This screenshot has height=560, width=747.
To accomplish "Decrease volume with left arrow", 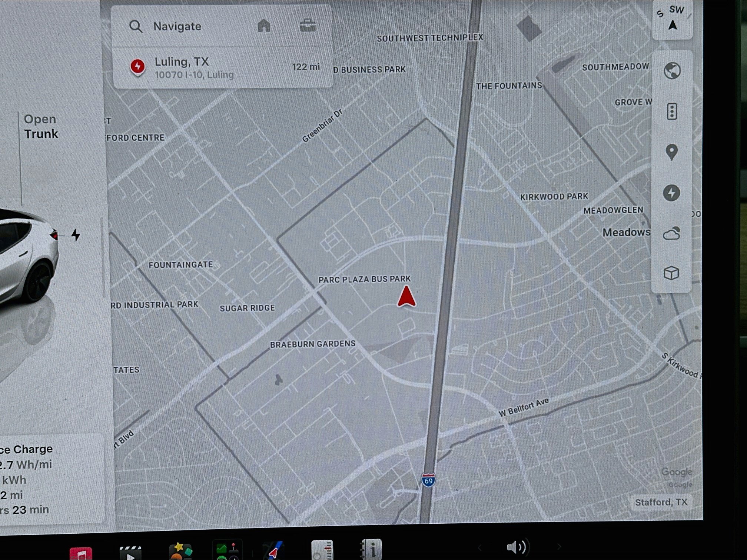I will [479, 547].
